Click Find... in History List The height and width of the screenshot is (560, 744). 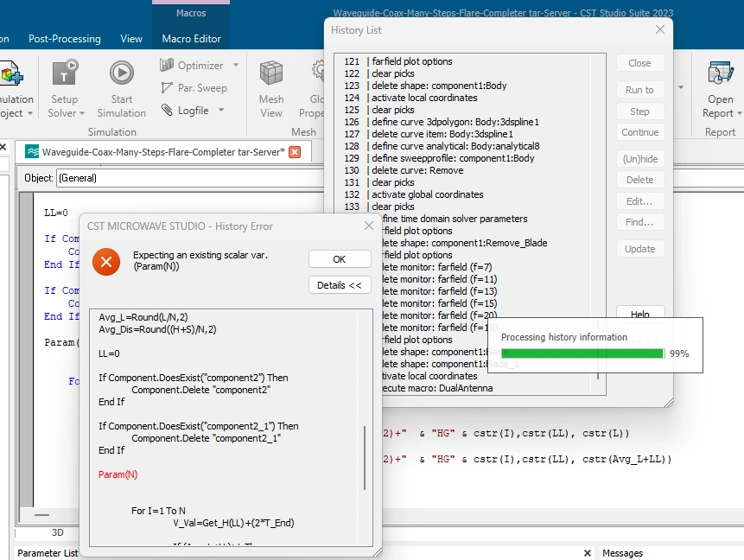tap(640, 222)
